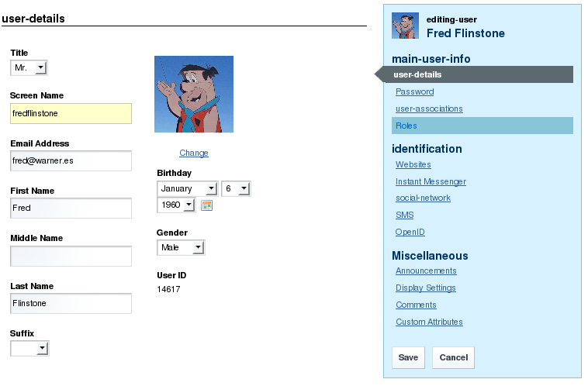588x386 pixels.
Task: Focus the Screen Name field
Action: coord(71,113)
